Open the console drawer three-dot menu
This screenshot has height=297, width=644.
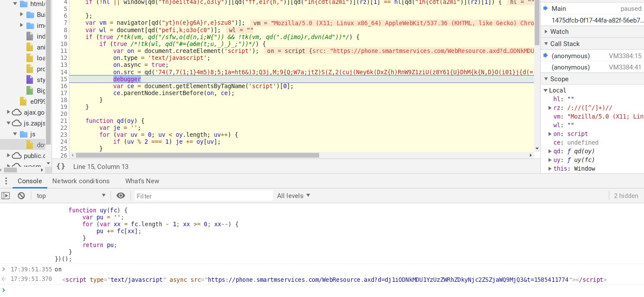click(7, 181)
